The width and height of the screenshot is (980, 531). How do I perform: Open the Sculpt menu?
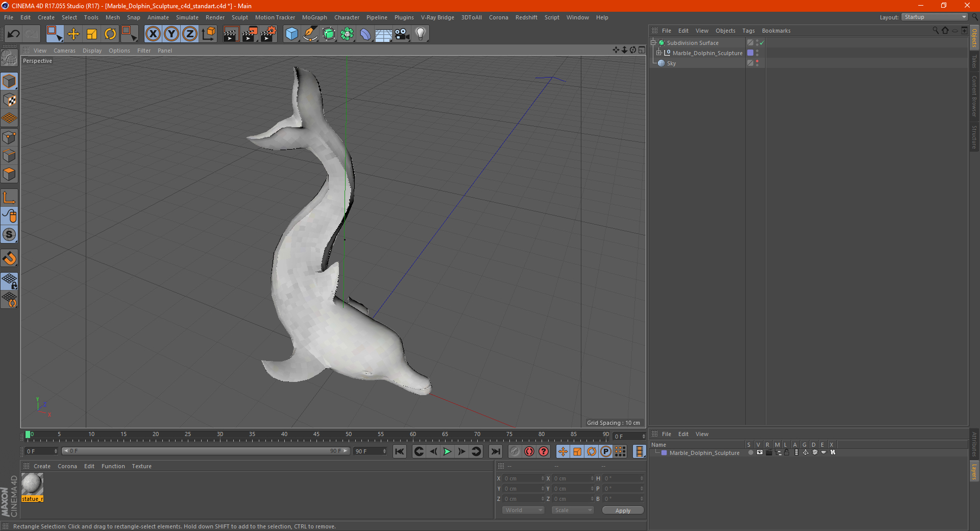point(239,17)
